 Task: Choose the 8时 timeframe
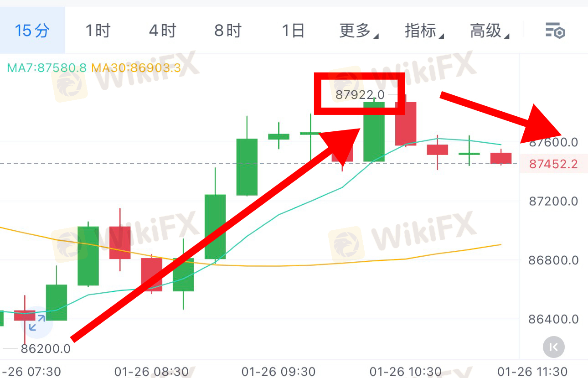(228, 31)
